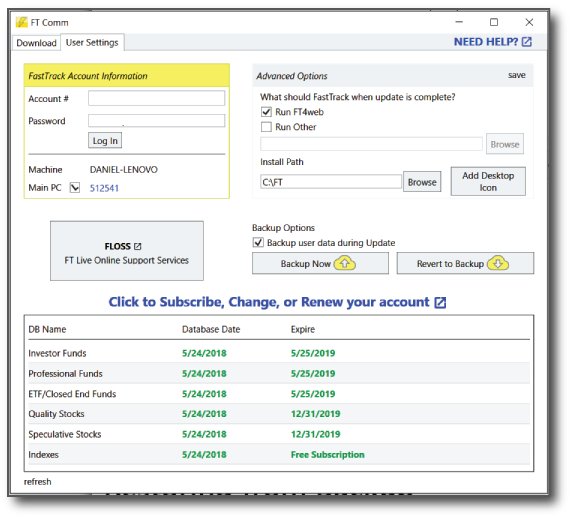
Task: Minimize the FT Comm window
Action: pos(459,22)
